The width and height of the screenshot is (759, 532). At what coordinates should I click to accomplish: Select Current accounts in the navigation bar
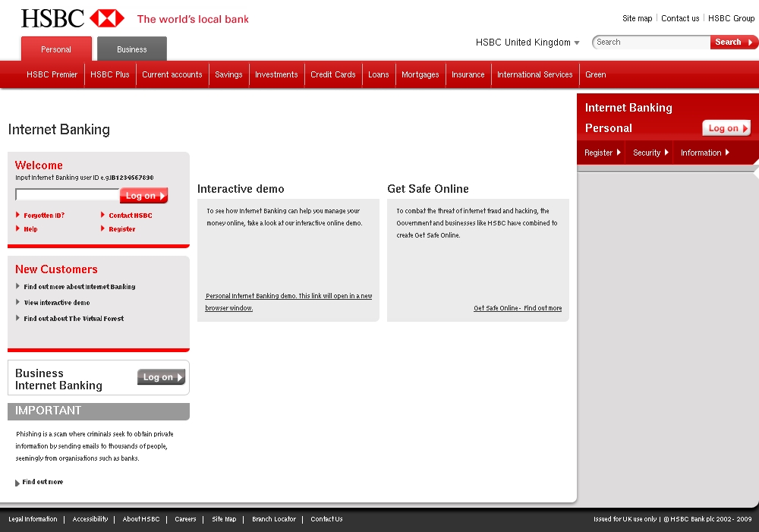click(x=172, y=74)
